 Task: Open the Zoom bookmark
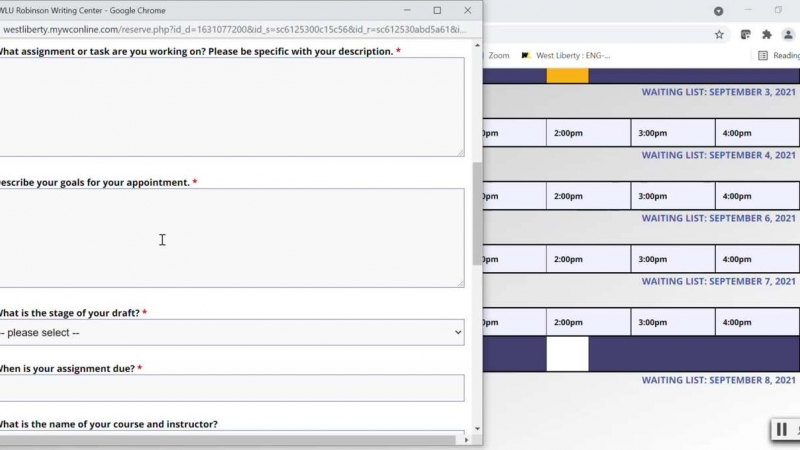coord(498,56)
